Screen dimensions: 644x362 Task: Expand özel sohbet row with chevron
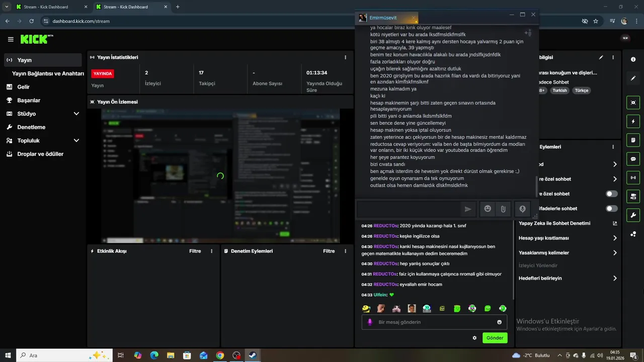tap(615, 179)
